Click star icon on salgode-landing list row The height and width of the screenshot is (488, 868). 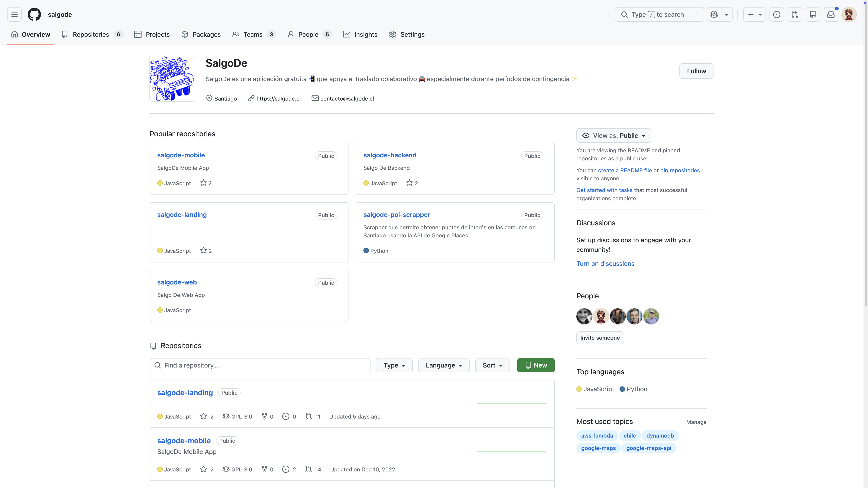point(203,416)
